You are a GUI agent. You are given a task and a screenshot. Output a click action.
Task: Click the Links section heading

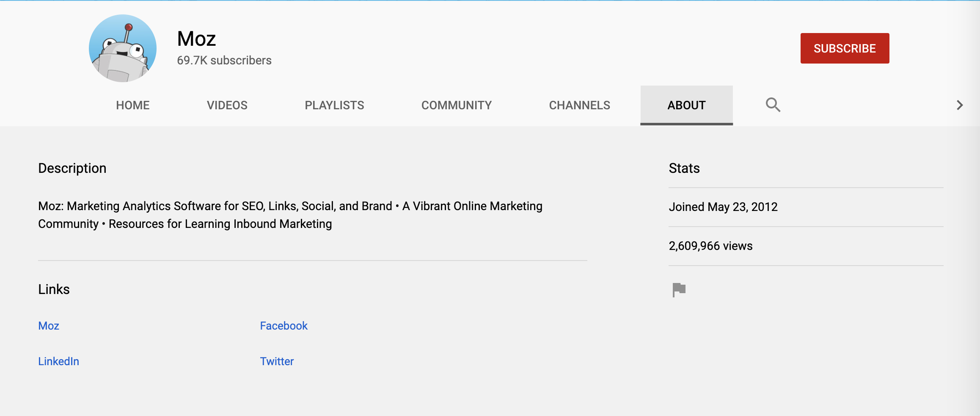(54, 289)
